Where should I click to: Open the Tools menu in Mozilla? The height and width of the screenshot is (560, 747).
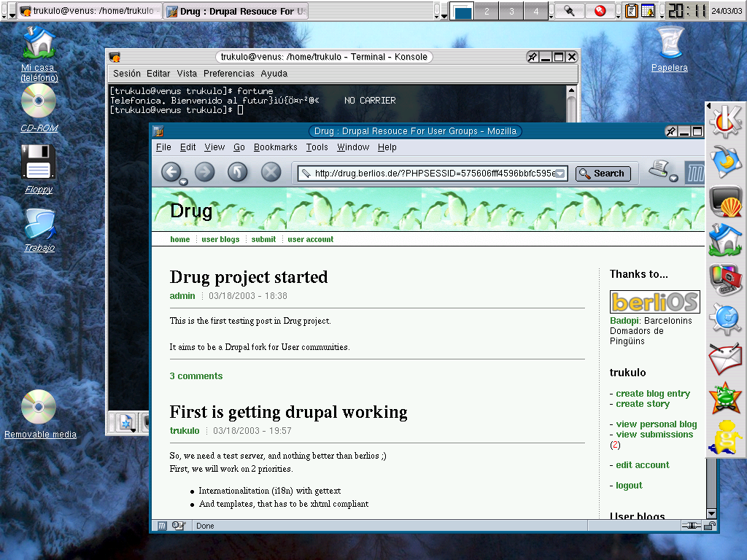(x=317, y=147)
